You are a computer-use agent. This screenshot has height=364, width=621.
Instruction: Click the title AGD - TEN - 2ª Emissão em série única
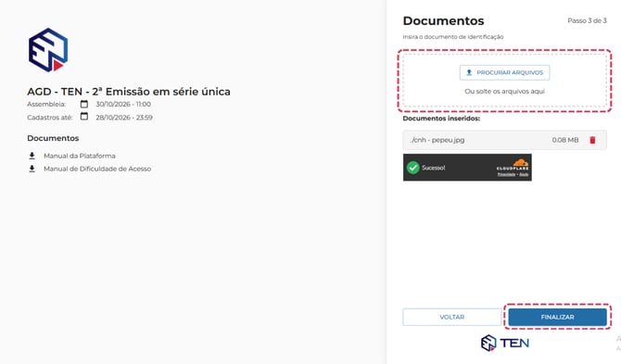pyautogui.click(x=129, y=92)
